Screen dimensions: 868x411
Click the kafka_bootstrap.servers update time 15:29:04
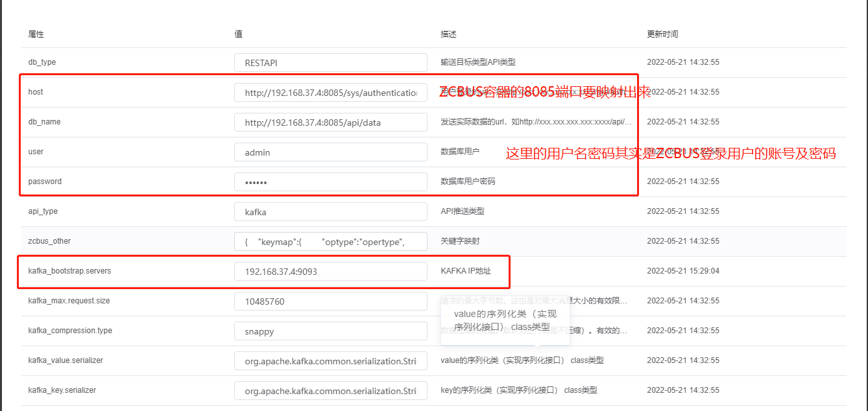coord(683,271)
